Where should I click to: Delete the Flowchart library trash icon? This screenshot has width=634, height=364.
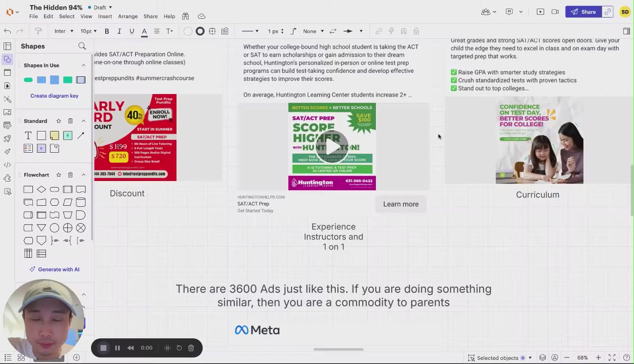pos(70,175)
